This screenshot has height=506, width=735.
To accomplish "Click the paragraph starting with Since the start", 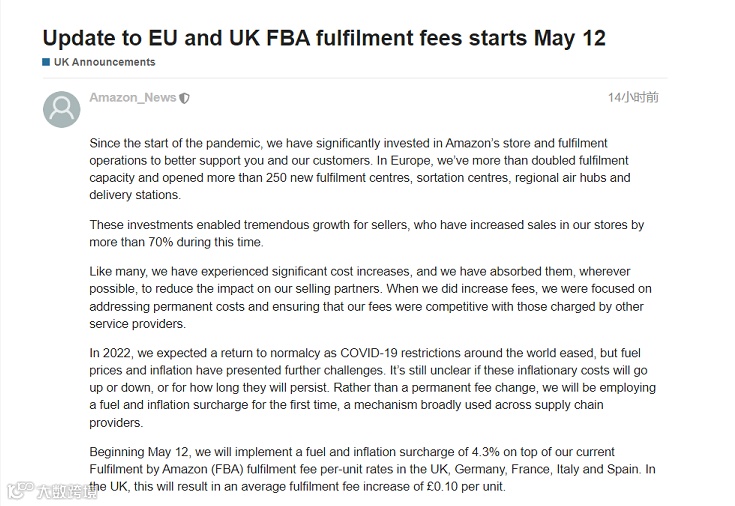I will click(x=360, y=169).
